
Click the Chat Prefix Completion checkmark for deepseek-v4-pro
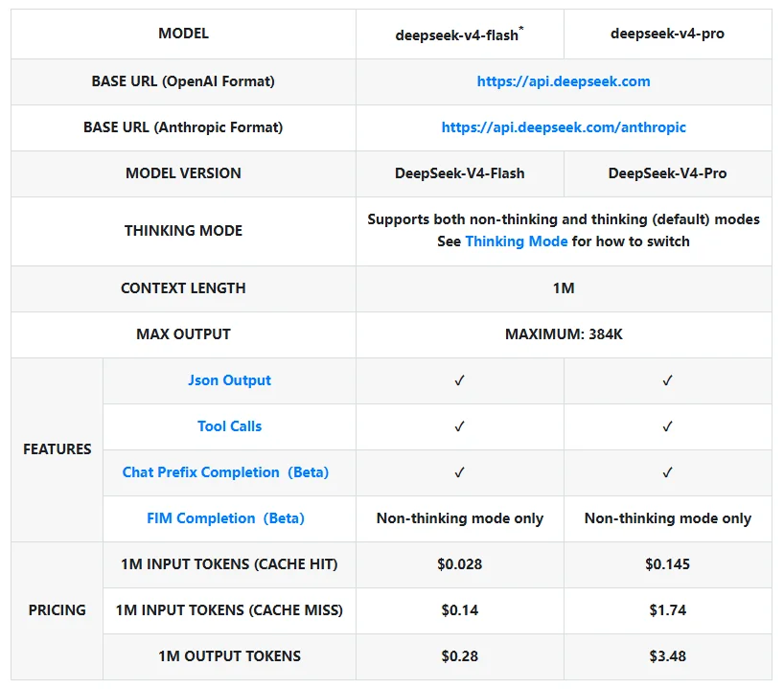coord(668,472)
